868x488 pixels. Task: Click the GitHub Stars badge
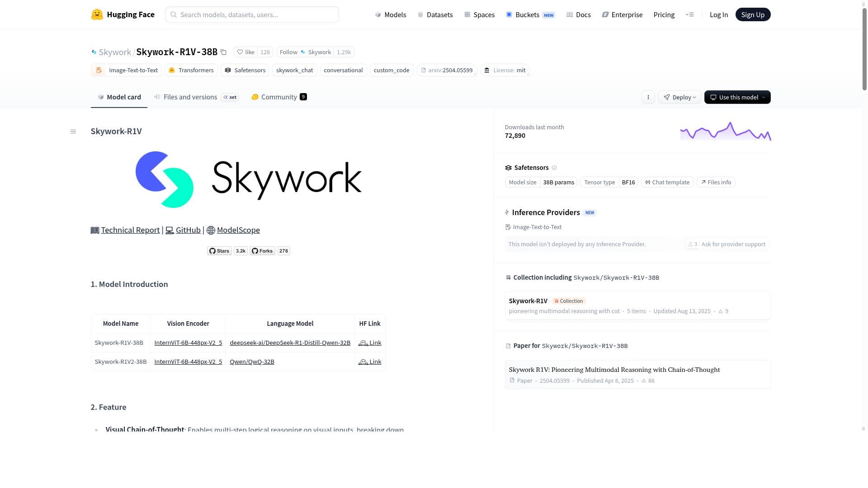tap(220, 251)
